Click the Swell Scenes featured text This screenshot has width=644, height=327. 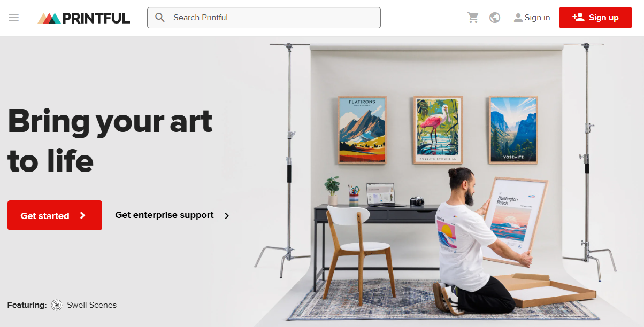coord(91,305)
